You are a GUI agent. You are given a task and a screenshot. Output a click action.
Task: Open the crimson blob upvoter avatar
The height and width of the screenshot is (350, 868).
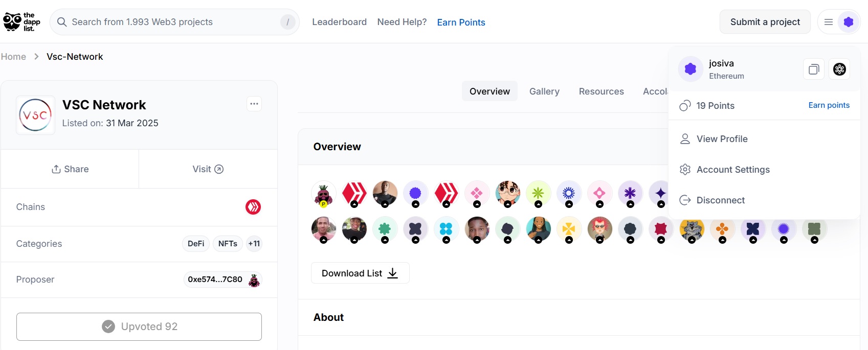pyautogui.click(x=661, y=229)
